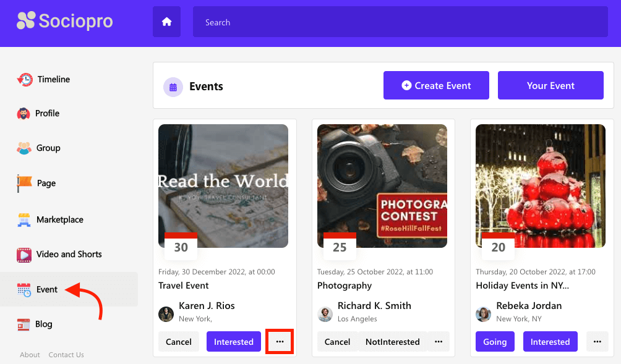Toggle Interested on Travel Event

[x=234, y=342]
